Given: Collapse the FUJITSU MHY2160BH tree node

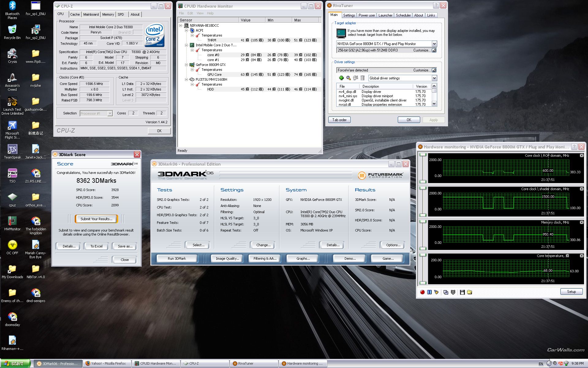Looking at the screenshot, I should pos(186,79).
